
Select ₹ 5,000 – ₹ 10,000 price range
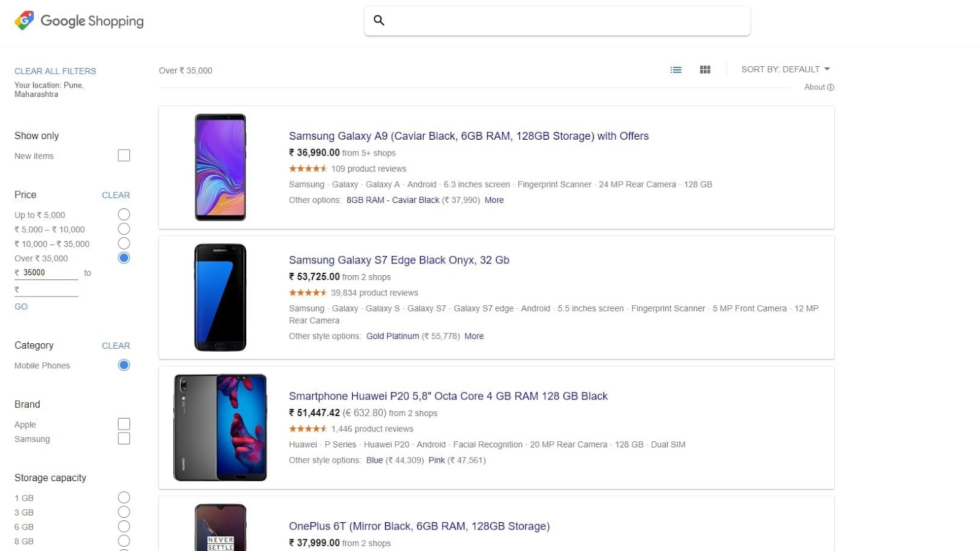point(124,229)
